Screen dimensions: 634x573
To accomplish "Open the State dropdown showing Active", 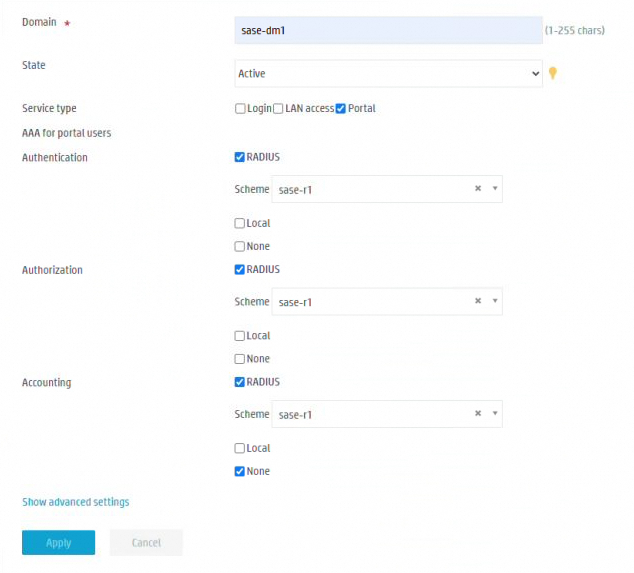I will (389, 74).
